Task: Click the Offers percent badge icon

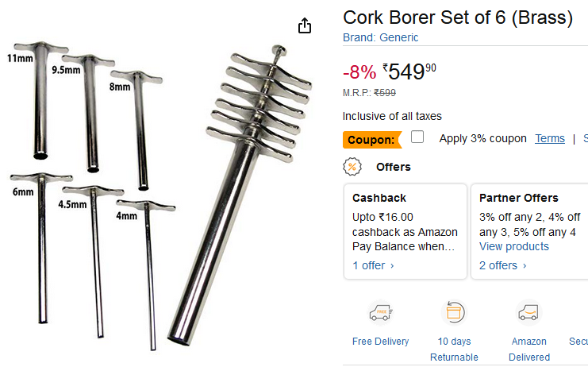Action: click(352, 167)
